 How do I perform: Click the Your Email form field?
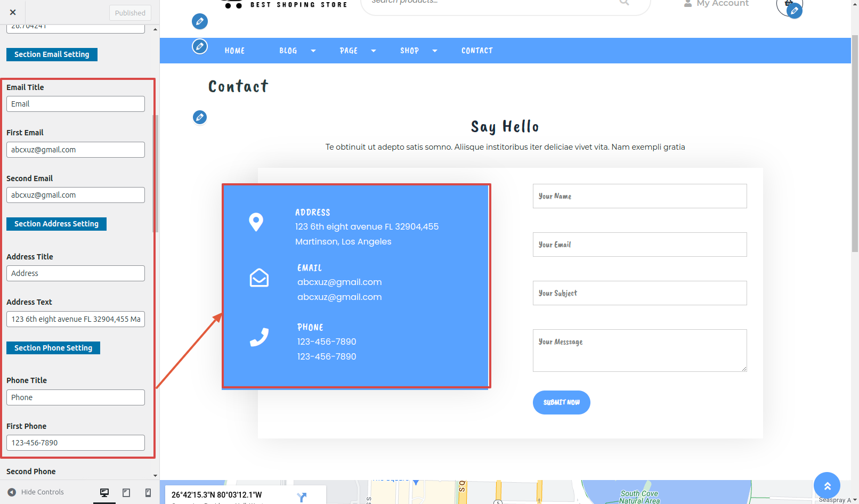pos(639,245)
